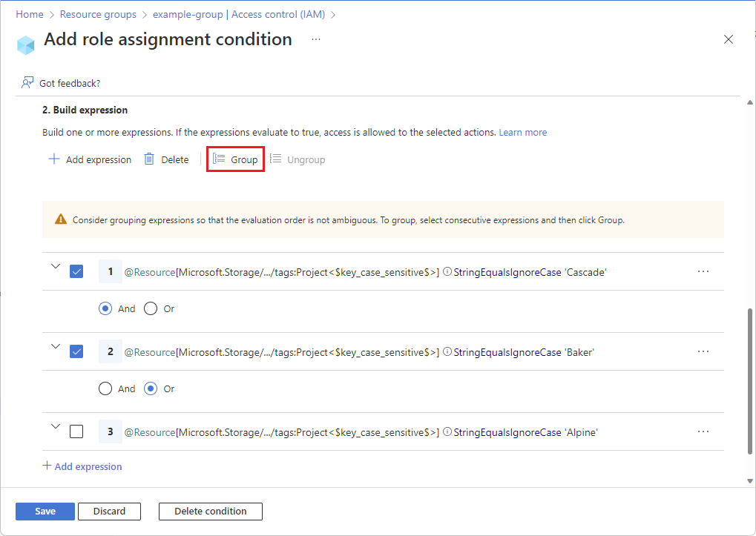The height and width of the screenshot is (536, 756).
Task: Open the ellipsis menu beside the page title
Action: pyautogui.click(x=316, y=39)
